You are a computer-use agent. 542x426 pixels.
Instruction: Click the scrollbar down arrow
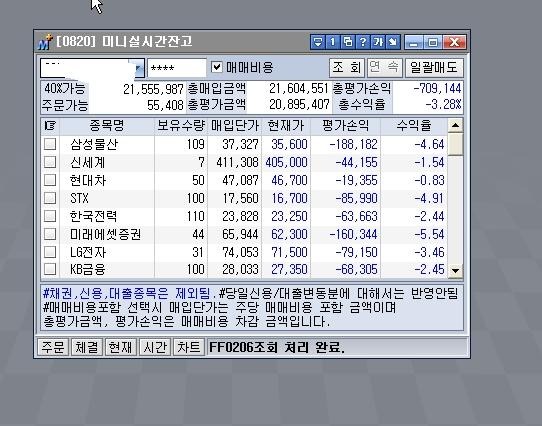coord(455,270)
